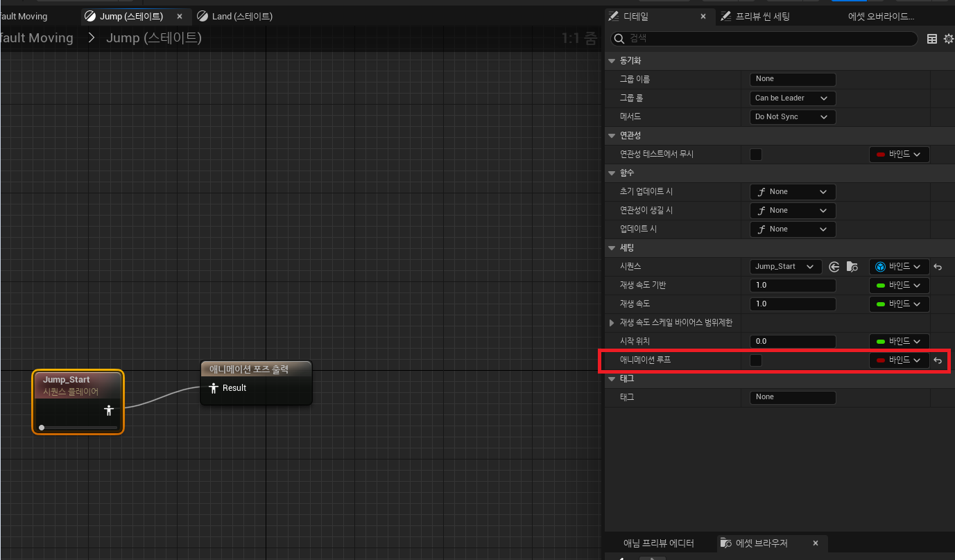The image size is (955, 560).
Task: Open 바인드 dropdown for 시퀀스
Action: tap(899, 267)
